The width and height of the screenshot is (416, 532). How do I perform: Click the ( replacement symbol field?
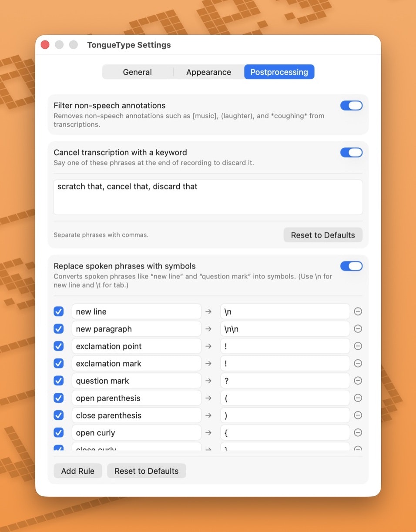285,398
